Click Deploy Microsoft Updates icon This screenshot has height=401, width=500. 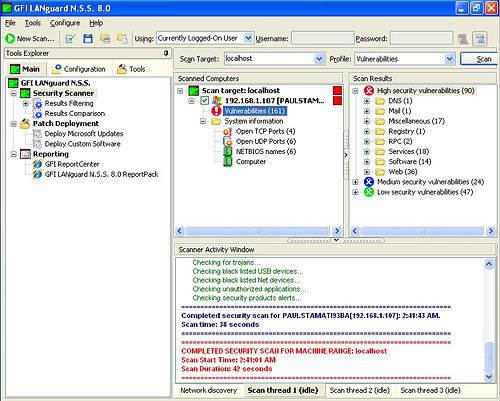click(37, 134)
